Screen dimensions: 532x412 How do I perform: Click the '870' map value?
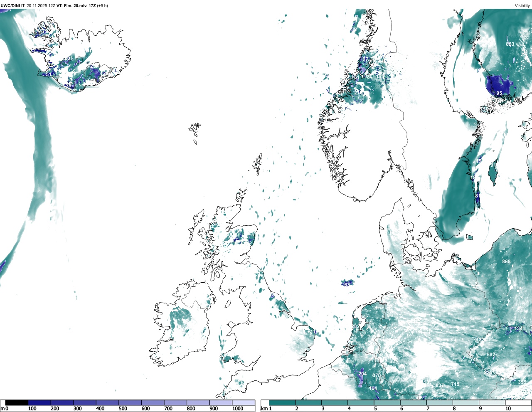377,375
